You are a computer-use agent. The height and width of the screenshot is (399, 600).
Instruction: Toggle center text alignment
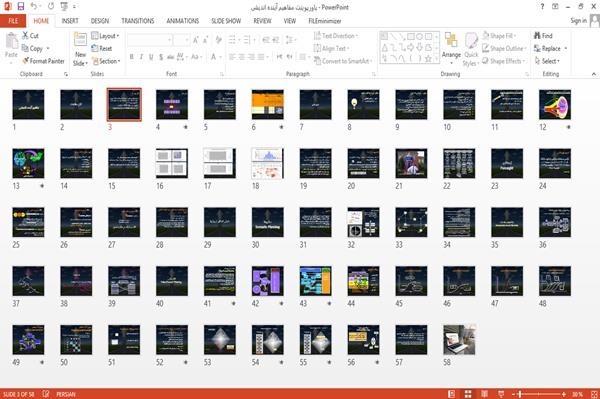click(x=241, y=57)
